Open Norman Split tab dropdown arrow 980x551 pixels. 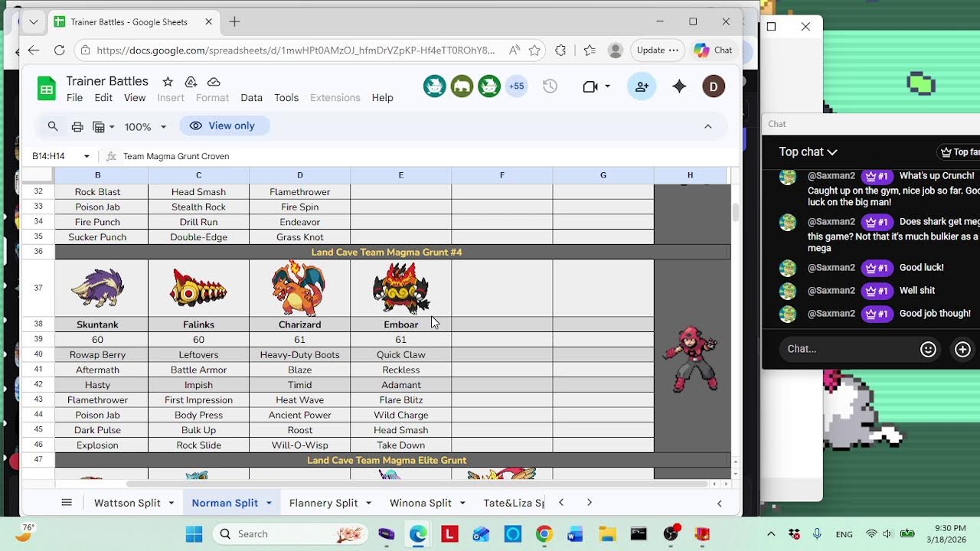click(x=269, y=503)
